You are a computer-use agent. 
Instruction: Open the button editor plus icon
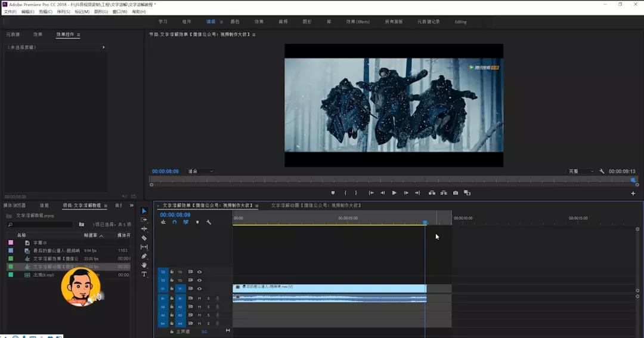[x=633, y=193]
